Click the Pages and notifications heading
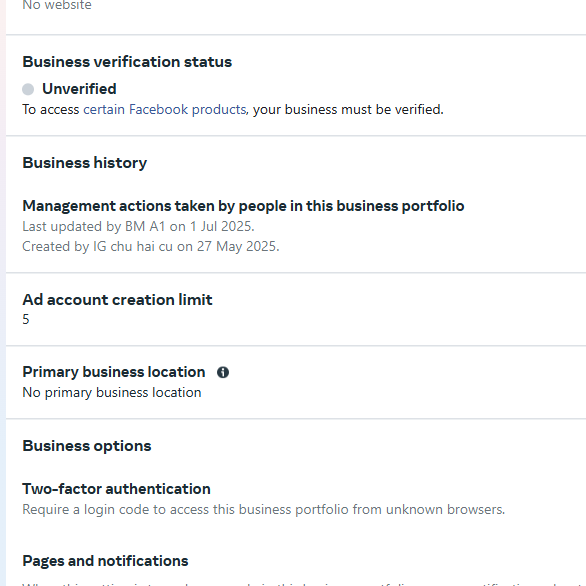 [x=105, y=561]
